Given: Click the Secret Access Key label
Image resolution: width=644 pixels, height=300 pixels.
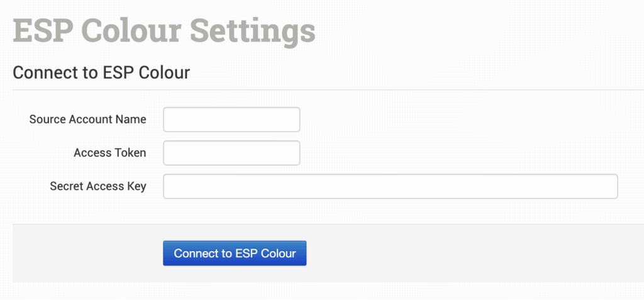Looking at the screenshot, I should (97, 186).
